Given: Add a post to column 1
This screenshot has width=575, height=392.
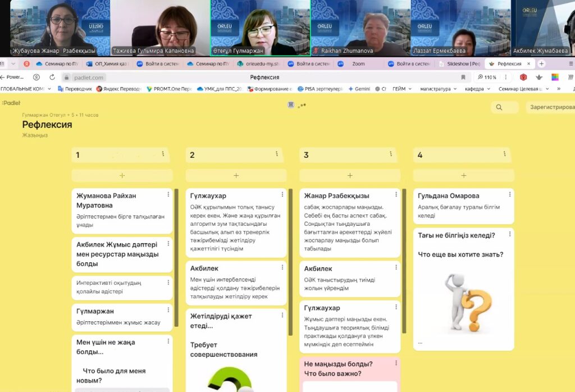Looking at the screenshot, I should (x=122, y=176).
